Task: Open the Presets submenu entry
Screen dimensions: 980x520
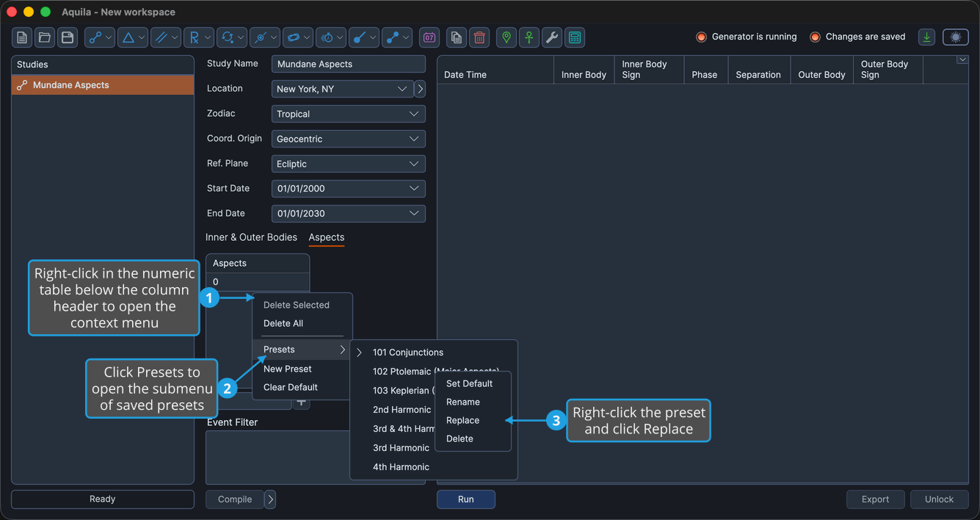Action: 302,350
